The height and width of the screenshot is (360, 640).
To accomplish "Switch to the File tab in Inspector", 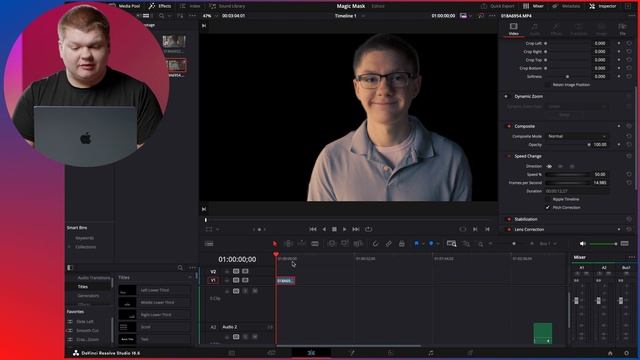I will coord(622,29).
